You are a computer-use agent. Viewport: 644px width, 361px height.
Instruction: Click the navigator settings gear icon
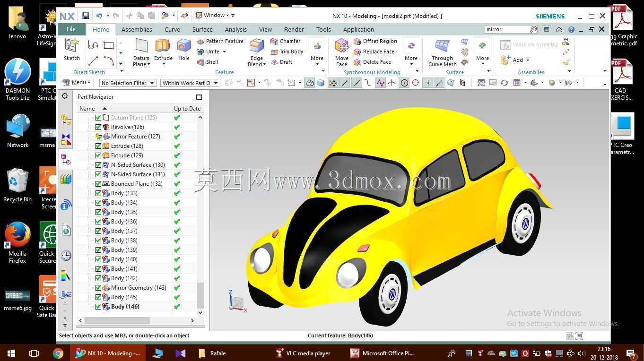tap(65, 96)
